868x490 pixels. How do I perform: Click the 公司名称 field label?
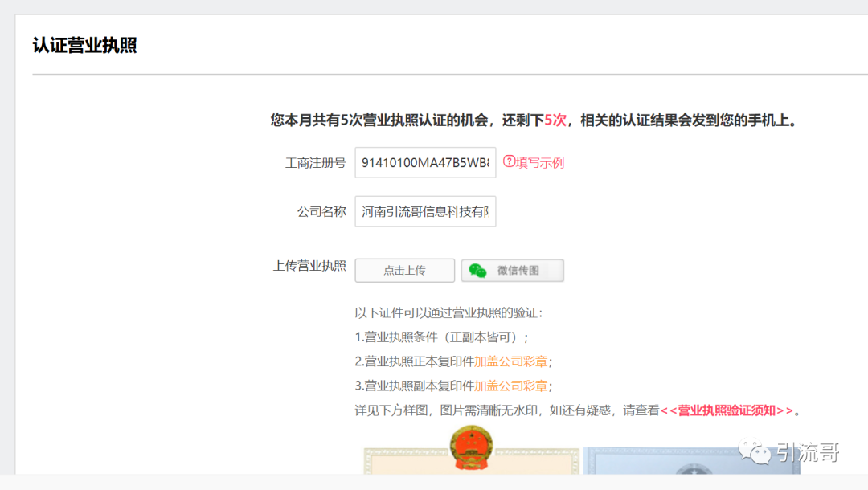pyautogui.click(x=321, y=212)
